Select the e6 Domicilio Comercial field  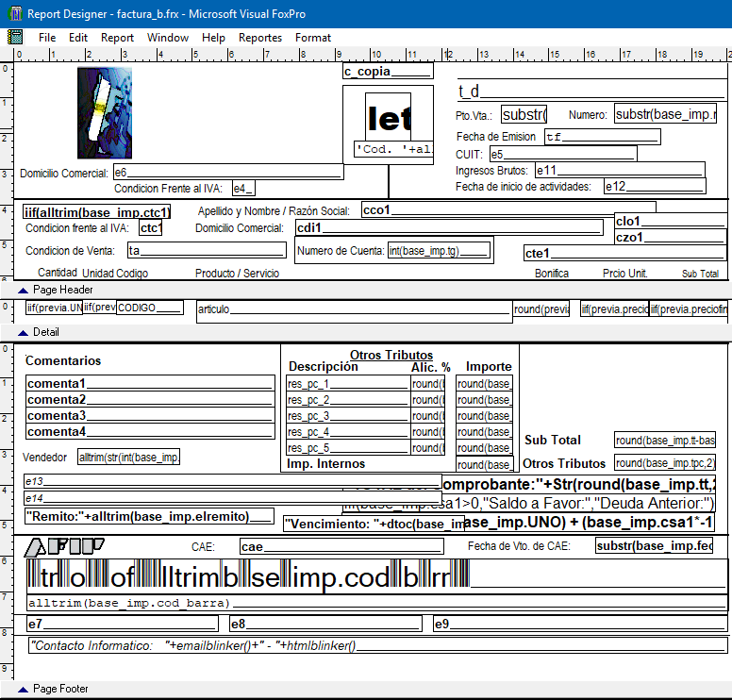pyautogui.click(x=228, y=172)
